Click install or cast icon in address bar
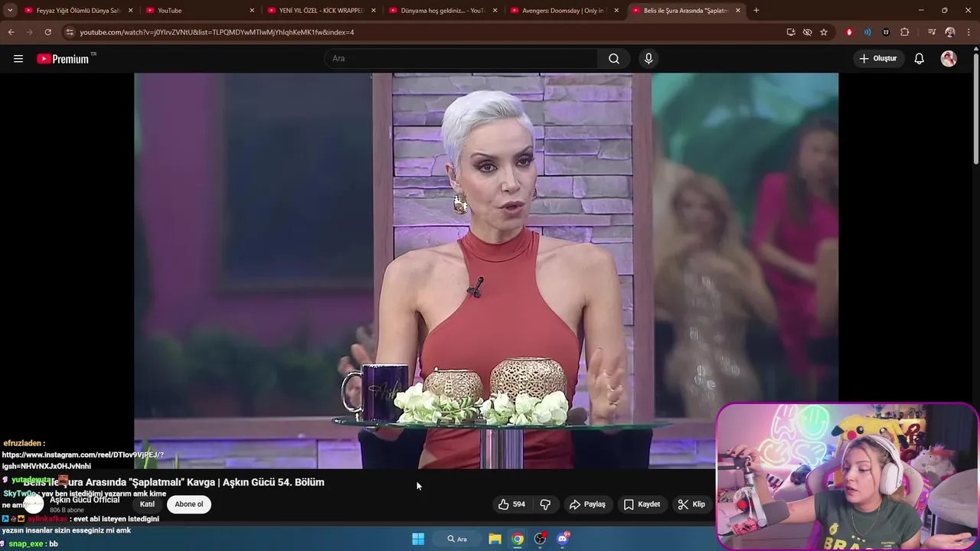This screenshot has height=551, width=980. [x=791, y=32]
